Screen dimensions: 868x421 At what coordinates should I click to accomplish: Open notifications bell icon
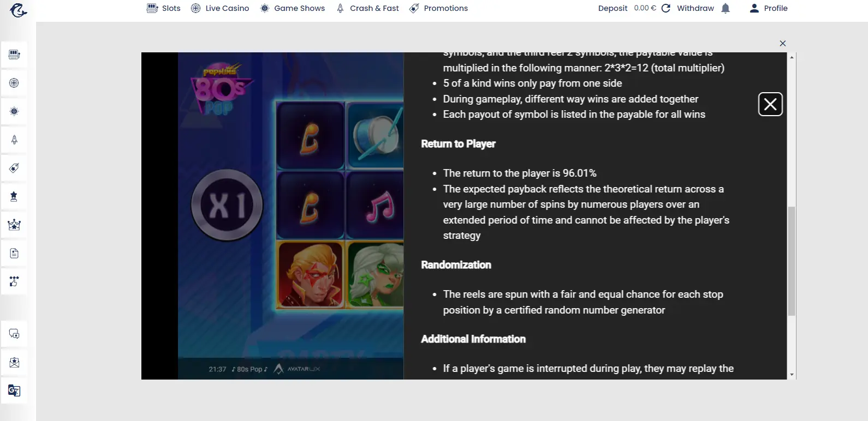point(726,8)
